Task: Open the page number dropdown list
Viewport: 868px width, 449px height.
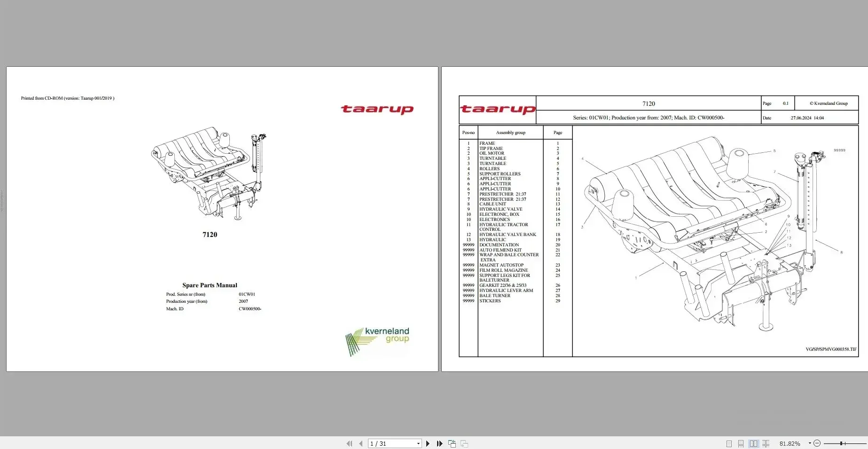Action: [418, 443]
